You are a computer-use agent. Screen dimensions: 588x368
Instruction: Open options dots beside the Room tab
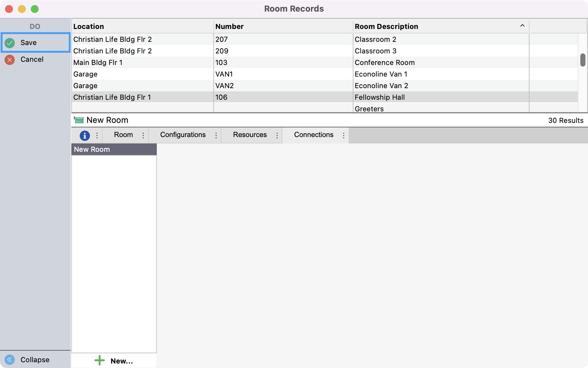tap(143, 135)
